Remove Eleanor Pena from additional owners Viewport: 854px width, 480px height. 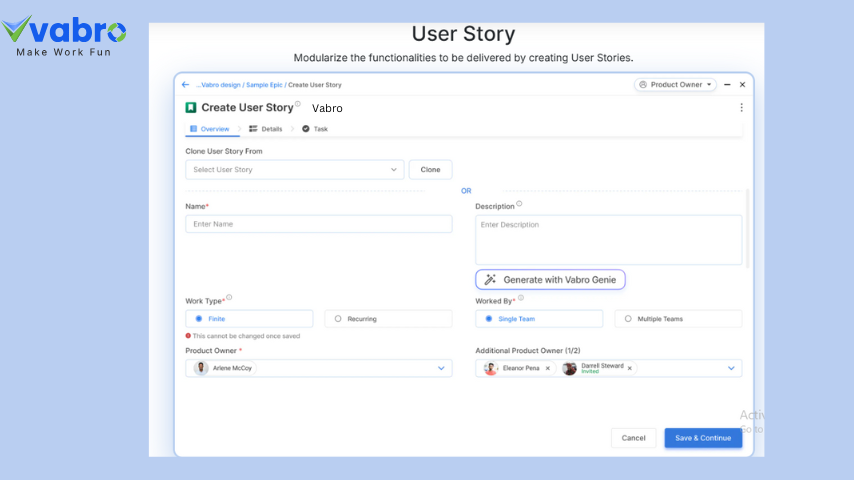pyautogui.click(x=547, y=368)
